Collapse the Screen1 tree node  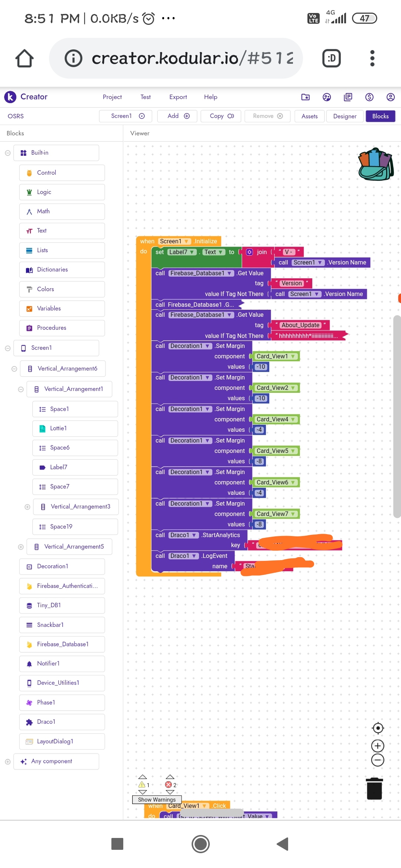pyautogui.click(x=7, y=348)
